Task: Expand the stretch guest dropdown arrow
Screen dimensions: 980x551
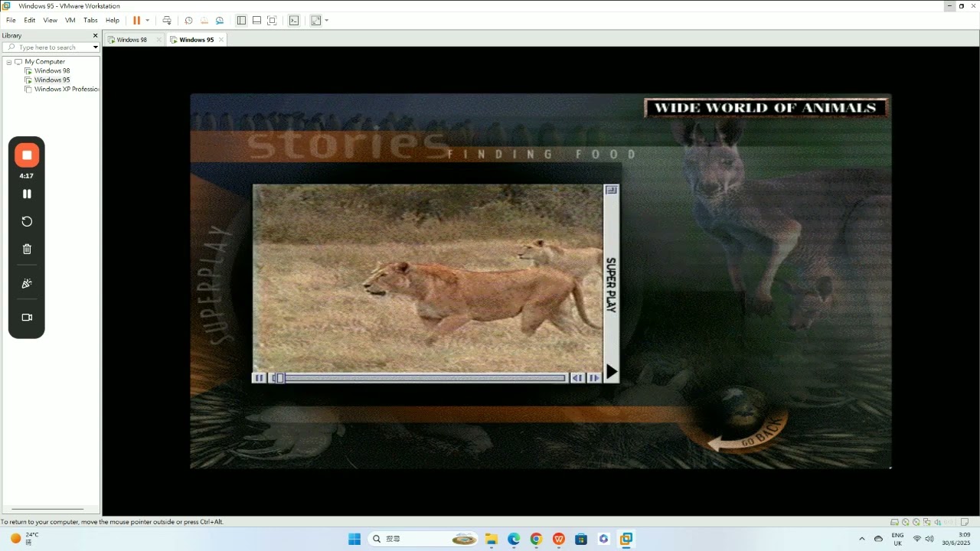Action: click(x=327, y=21)
